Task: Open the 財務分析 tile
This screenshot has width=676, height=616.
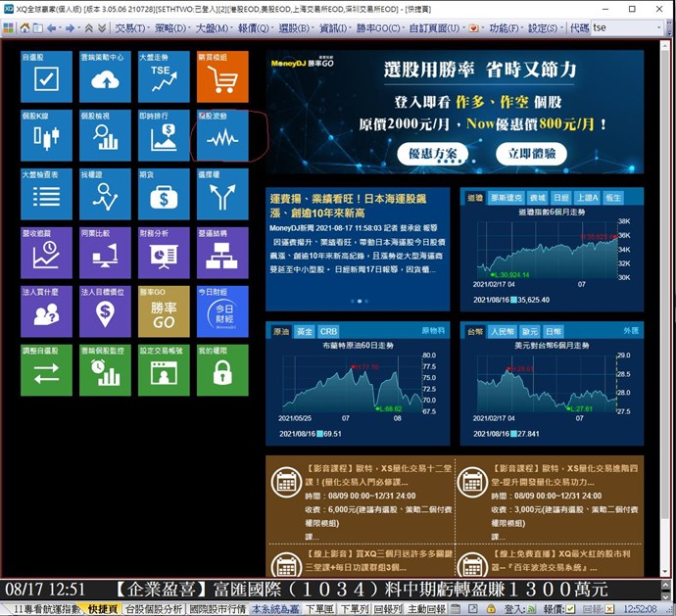Action: (164, 253)
